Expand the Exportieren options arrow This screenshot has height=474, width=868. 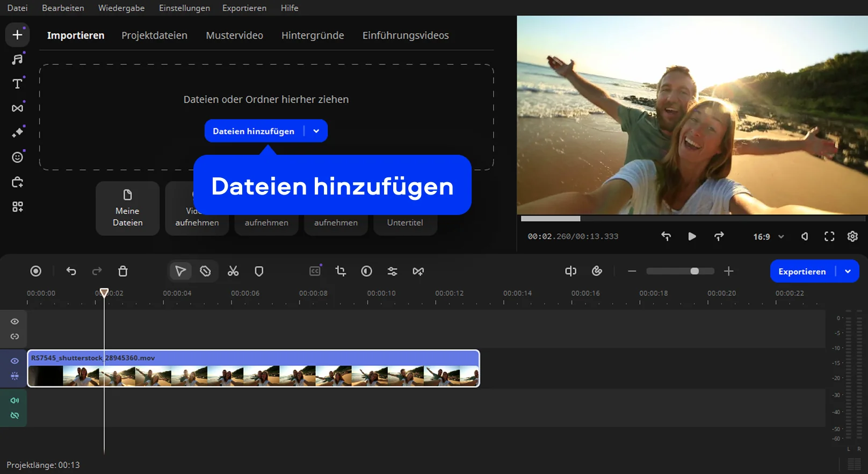[848, 271]
